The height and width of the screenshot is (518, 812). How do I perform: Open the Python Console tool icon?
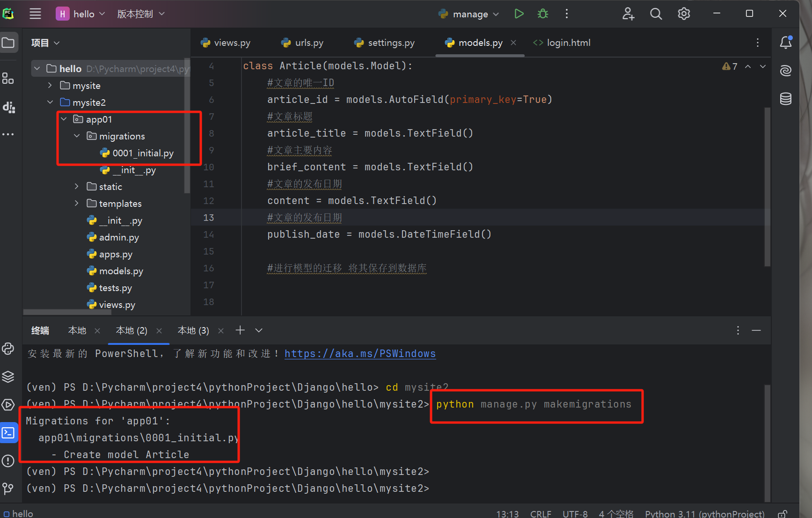(x=8, y=349)
